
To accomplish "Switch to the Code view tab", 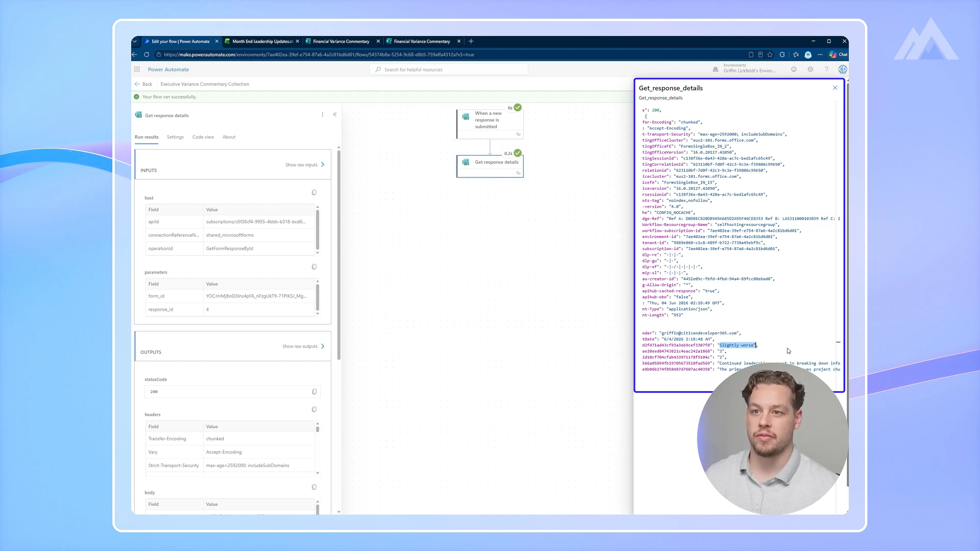I will click(203, 137).
